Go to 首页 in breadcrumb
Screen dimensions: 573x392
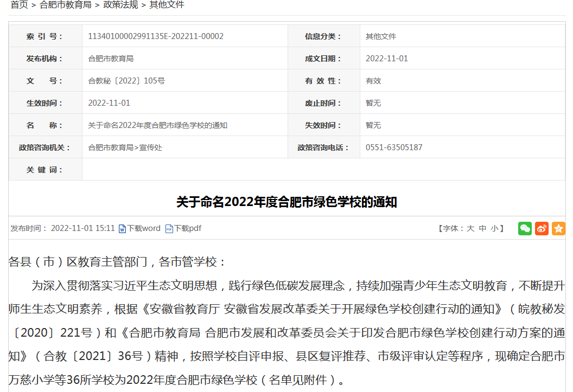[x=20, y=5]
